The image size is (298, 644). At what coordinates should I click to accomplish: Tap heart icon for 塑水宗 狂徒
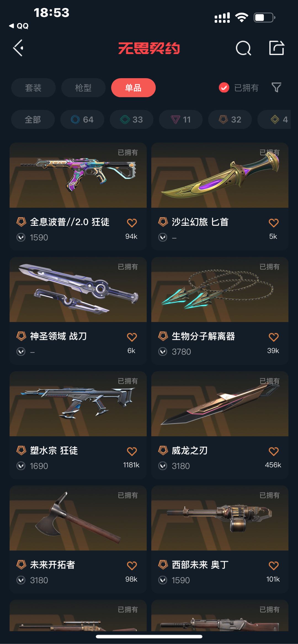pyautogui.click(x=132, y=451)
